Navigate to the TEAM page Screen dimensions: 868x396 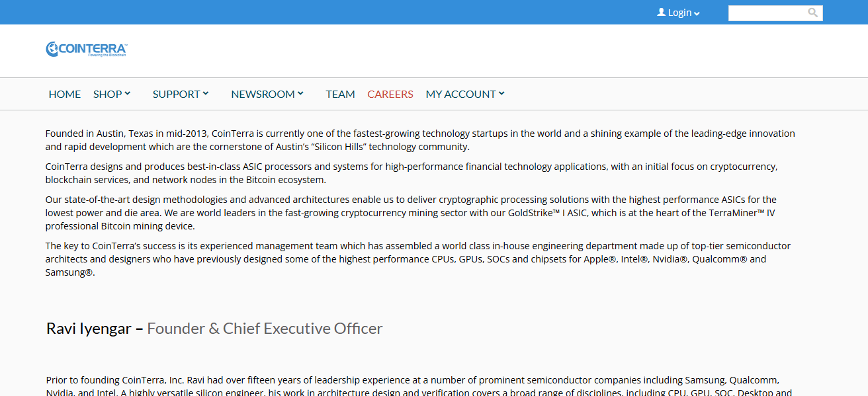340,94
